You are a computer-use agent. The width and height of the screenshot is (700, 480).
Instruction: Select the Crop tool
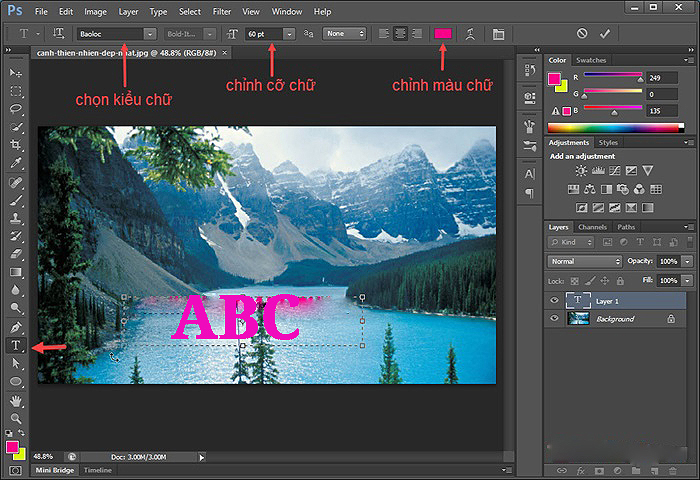click(16, 145)
